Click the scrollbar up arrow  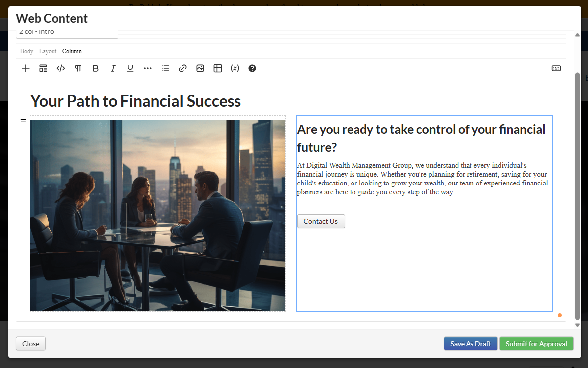click(577, 35)
